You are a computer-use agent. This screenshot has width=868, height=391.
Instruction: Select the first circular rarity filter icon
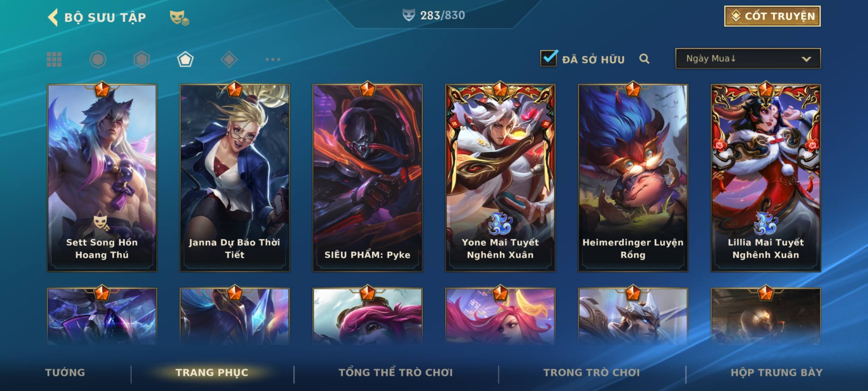point(98,59)
